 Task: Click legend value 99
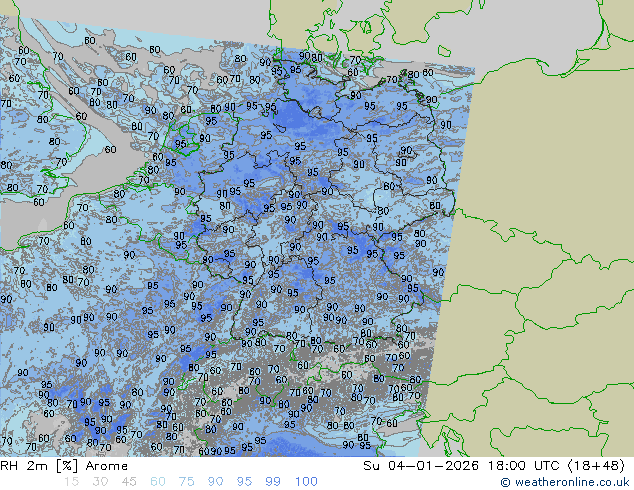pos(273,482)
